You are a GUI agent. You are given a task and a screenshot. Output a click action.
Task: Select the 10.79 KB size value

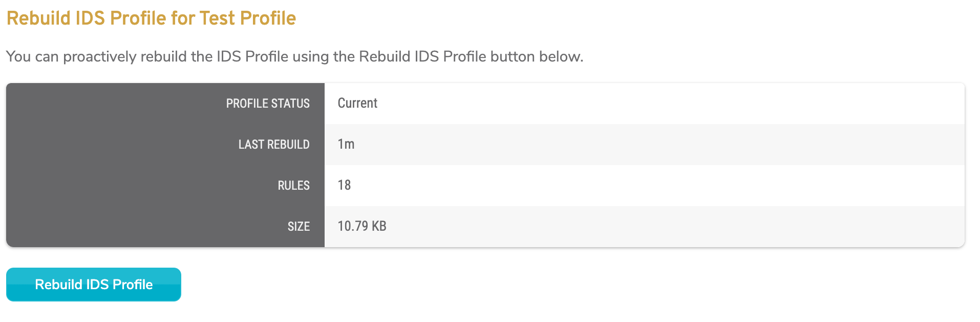[x=363, y=226]
